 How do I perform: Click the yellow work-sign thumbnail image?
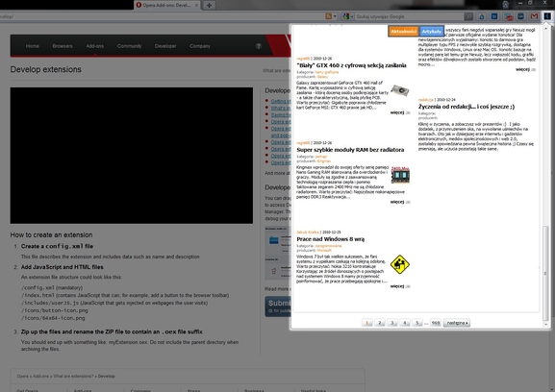click(x=400, y=264)
